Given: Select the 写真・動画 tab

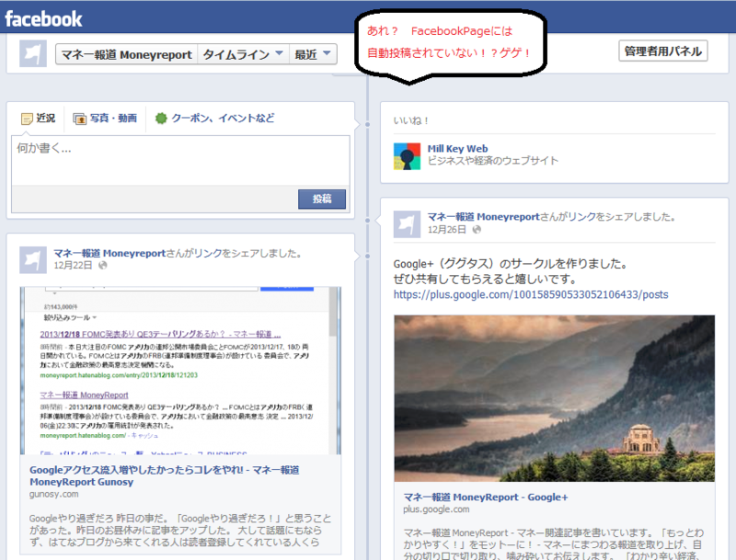Looking at the screenshot, I should pos(105,119).
